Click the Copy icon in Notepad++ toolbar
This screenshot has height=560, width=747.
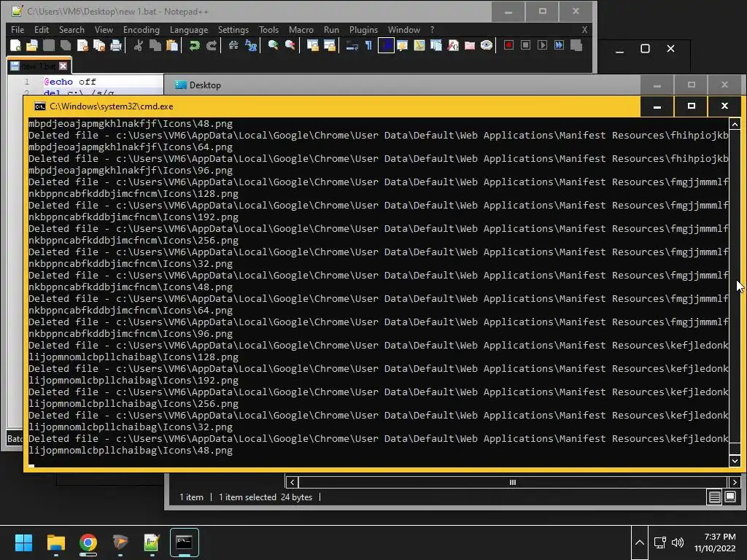(x=155, y=46)
